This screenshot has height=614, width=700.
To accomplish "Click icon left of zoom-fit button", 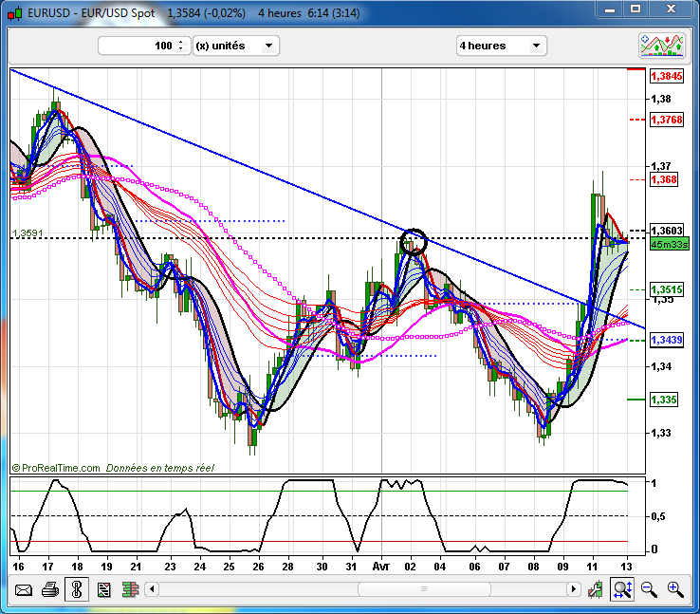I will [x=598, y=589].
